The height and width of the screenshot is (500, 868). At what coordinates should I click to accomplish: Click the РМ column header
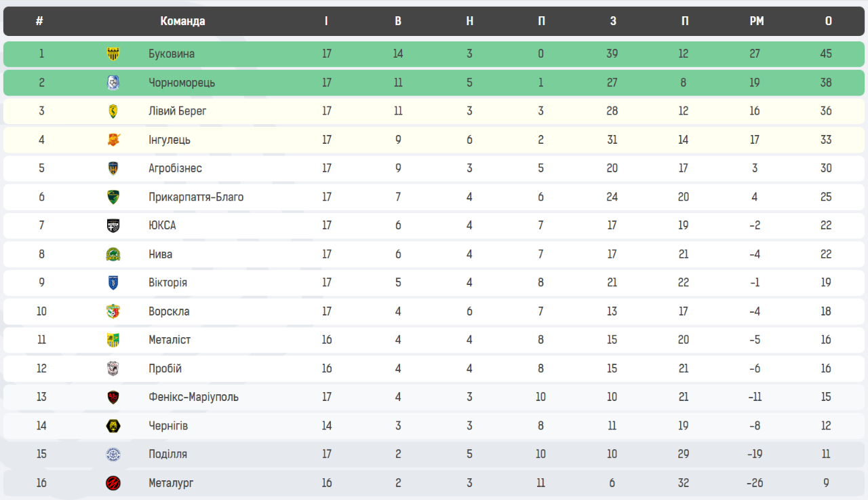(757, 21)
